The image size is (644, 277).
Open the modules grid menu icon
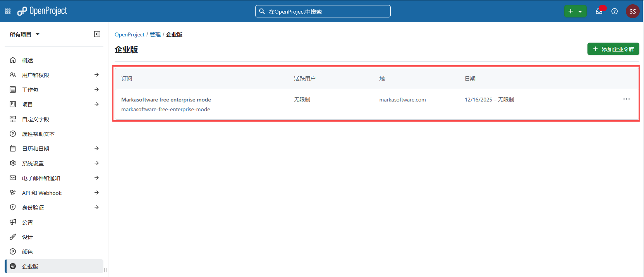8,11
